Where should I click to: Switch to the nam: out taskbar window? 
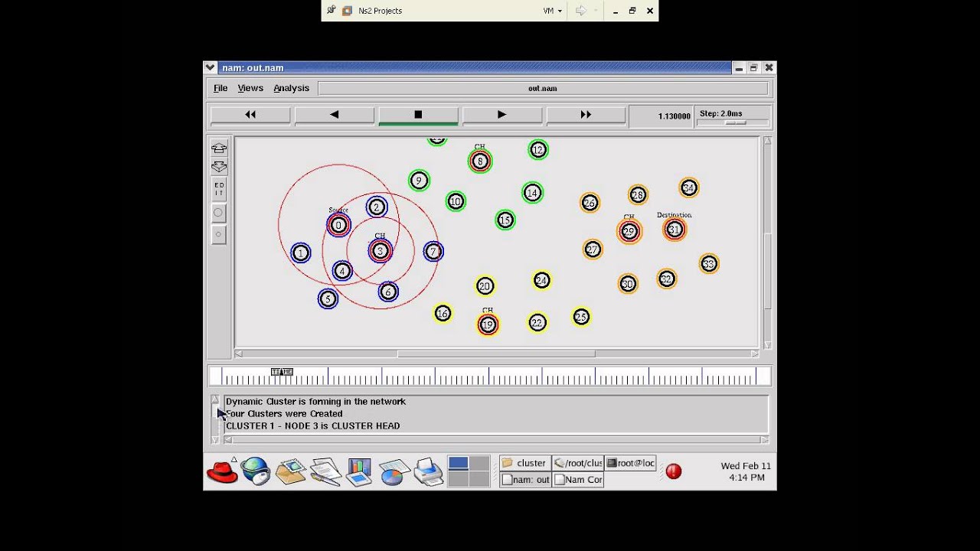click(x=524, y=480)
